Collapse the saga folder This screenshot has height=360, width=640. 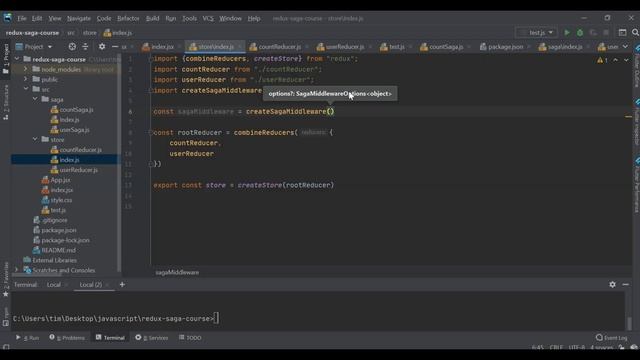point(35,99)
